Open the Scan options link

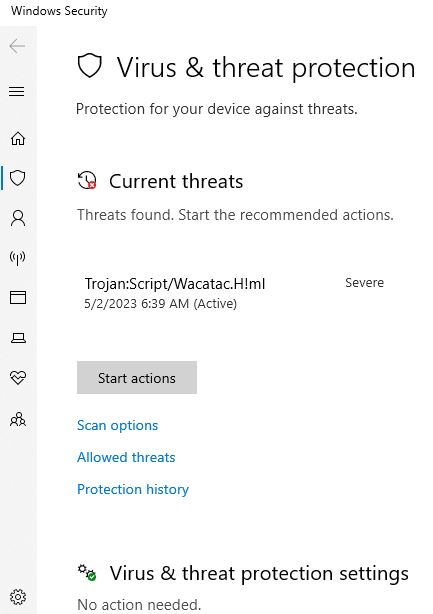[x=117, y=425]
